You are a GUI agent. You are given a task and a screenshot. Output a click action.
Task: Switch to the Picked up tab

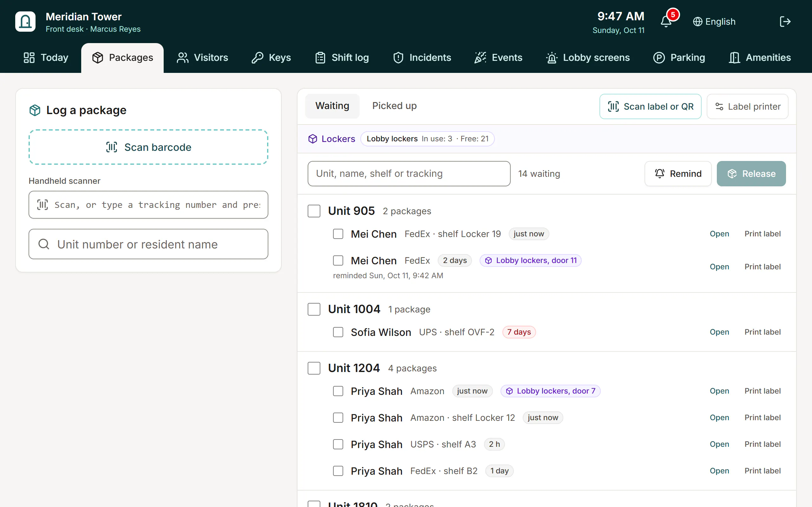coord(394,106)
